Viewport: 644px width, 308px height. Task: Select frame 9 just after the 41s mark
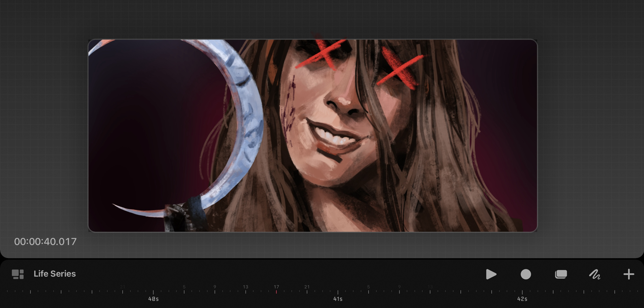point(399,291)
